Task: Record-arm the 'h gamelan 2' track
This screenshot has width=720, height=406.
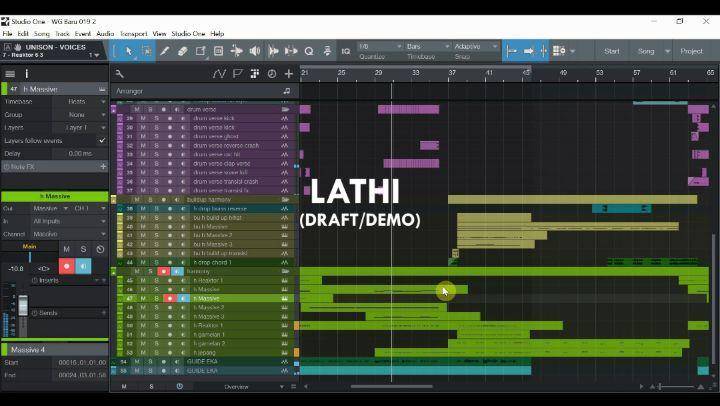Action: (x=169, y=344)
